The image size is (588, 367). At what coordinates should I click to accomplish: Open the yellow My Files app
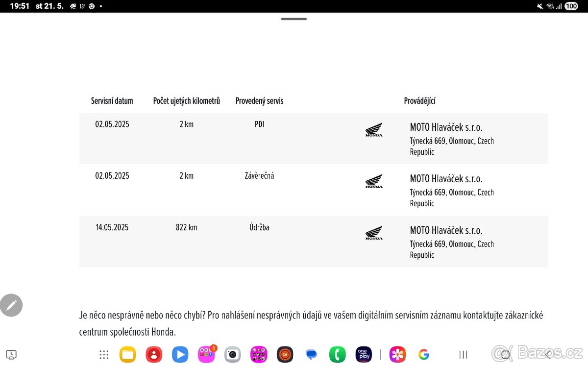[127, 354]
